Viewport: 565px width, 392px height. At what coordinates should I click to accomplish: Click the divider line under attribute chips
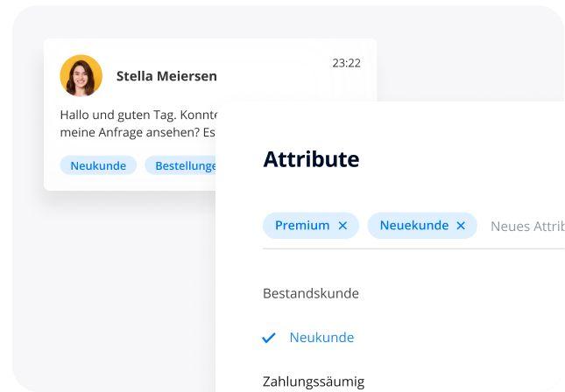[x=413, y=248]
